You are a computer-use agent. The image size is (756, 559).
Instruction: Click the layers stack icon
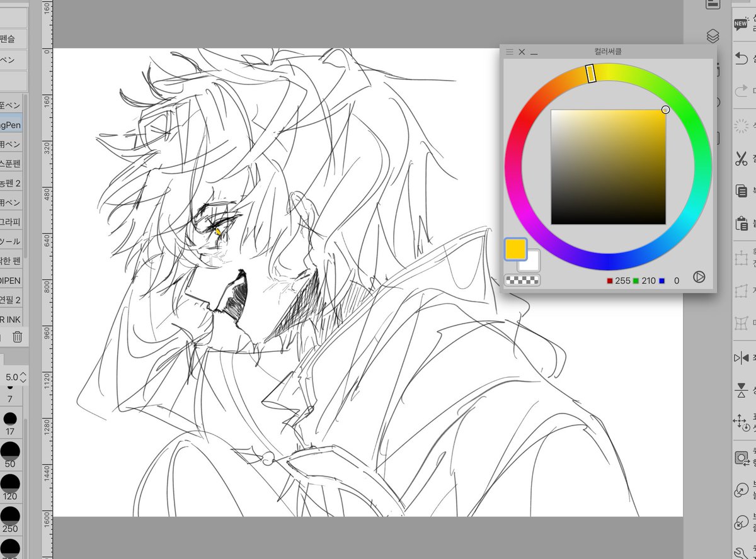pyautogui.click(x=713, y=37)
